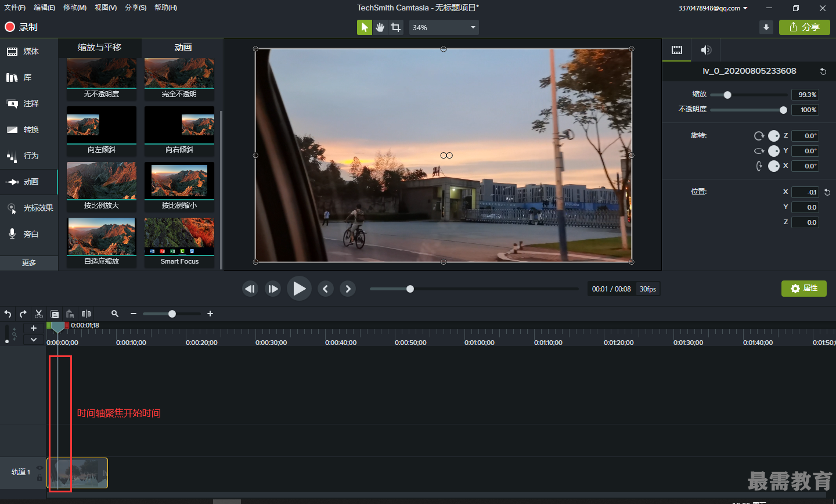Click the preview playback scrubber bar
This screenshot has width=836, height=504.
coord(474,289)
